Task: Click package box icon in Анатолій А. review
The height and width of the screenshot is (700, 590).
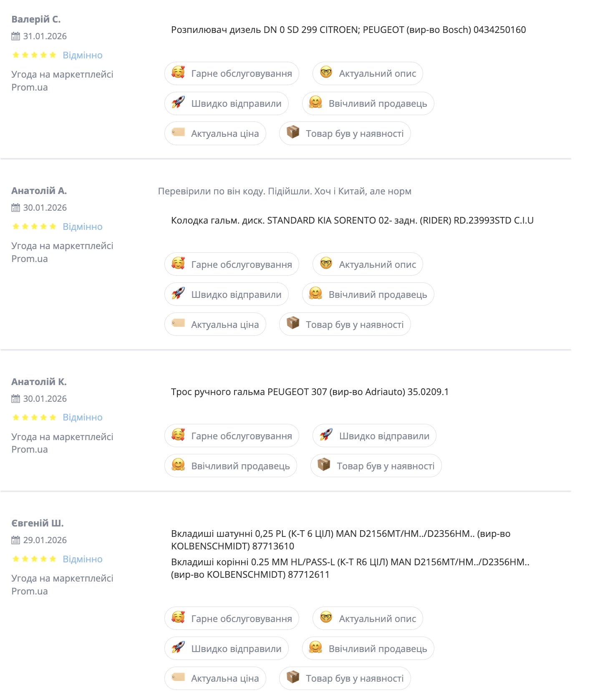Action: (x=293, y=323)
